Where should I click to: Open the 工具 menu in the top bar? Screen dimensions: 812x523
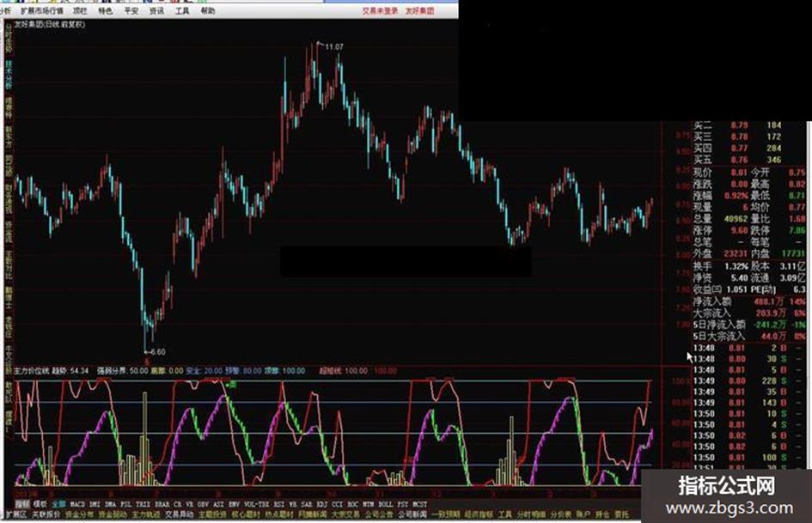point(182,10)
